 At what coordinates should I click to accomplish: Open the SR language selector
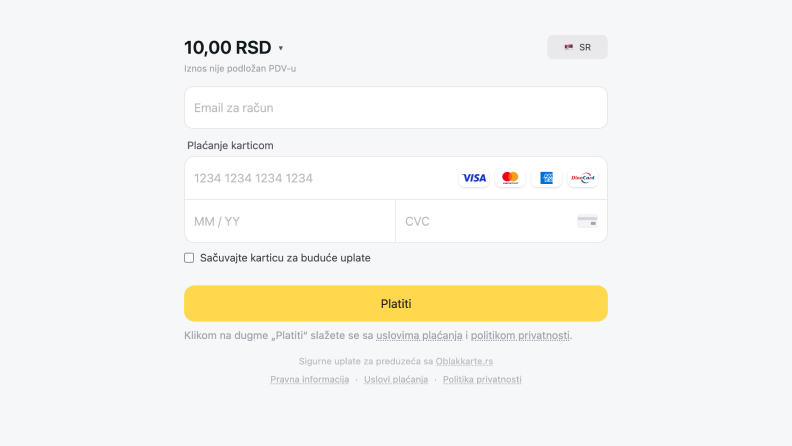(x=577, y=47)
